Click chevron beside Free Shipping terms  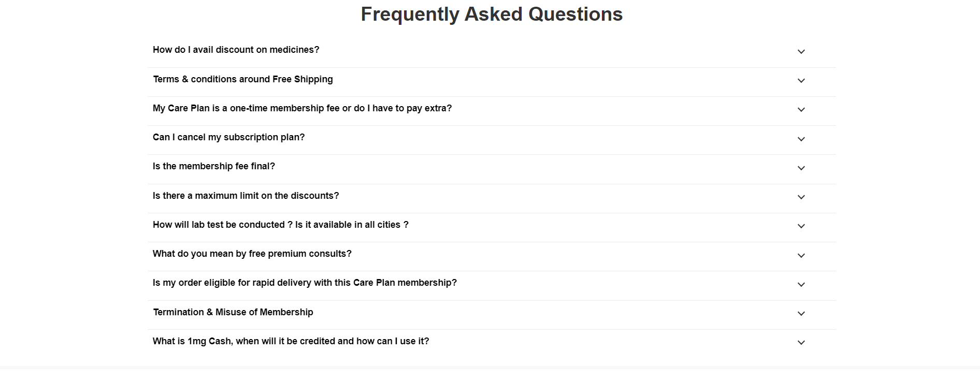801,81
